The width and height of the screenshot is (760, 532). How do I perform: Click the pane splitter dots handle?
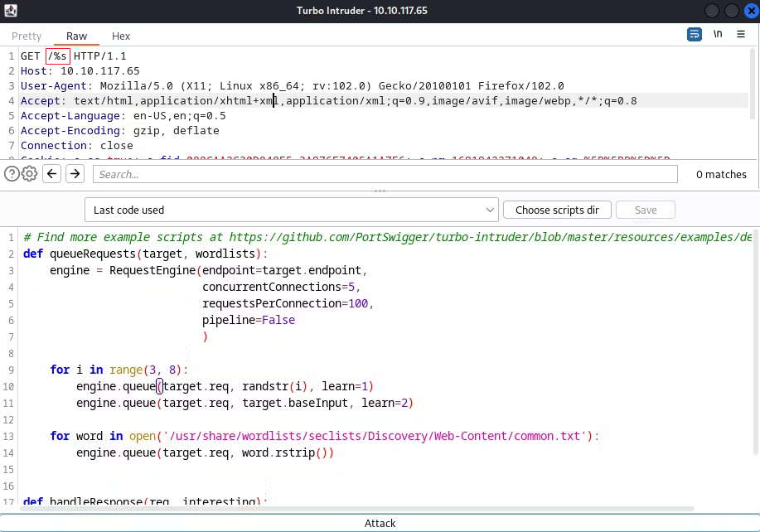380,191
